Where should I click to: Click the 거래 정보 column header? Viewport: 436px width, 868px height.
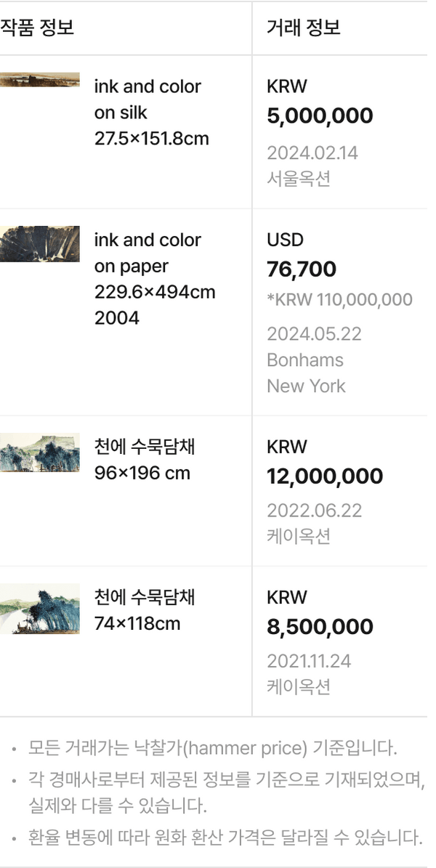(304, 28)
